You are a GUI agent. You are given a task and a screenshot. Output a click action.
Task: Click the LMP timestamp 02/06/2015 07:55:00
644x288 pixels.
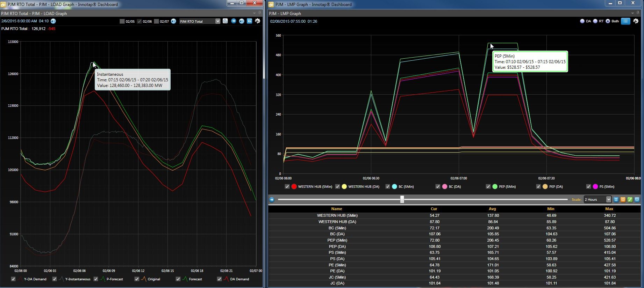[x=288, y=21]
